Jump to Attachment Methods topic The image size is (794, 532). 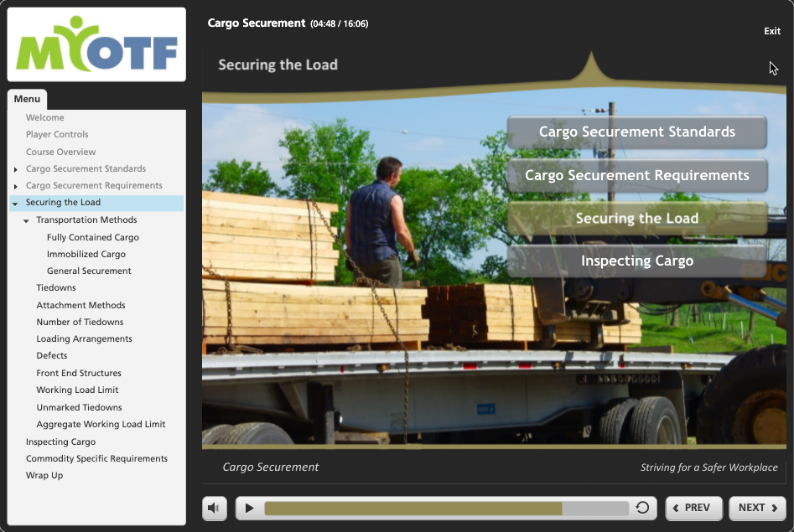(x=80, y=305)
